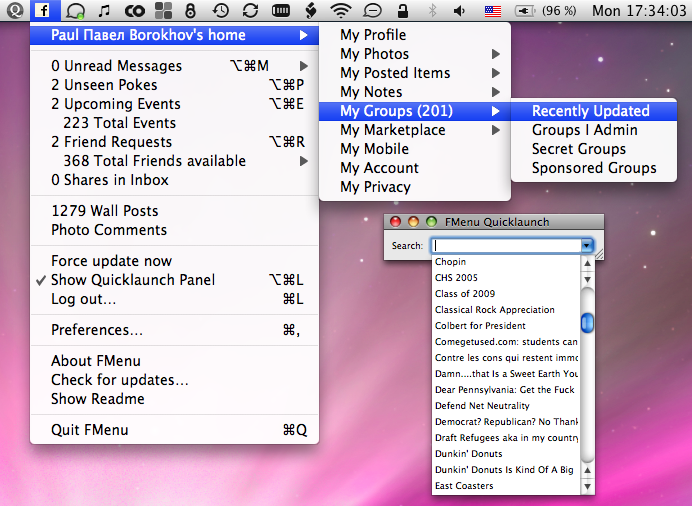This screenshot has height=506, width=692.
Task: Click the bottom scroll-down arrow in Quicklaunch list
Action: [x=587, y=487]
